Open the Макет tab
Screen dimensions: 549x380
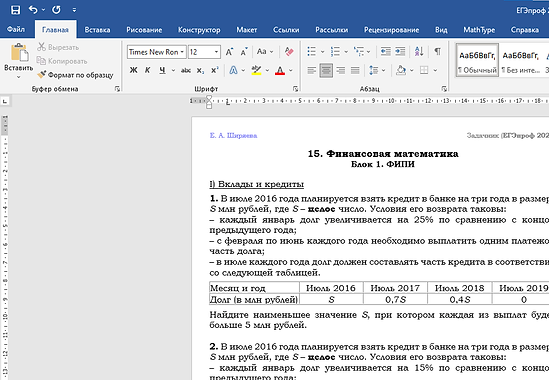click(x=246, y=30)
